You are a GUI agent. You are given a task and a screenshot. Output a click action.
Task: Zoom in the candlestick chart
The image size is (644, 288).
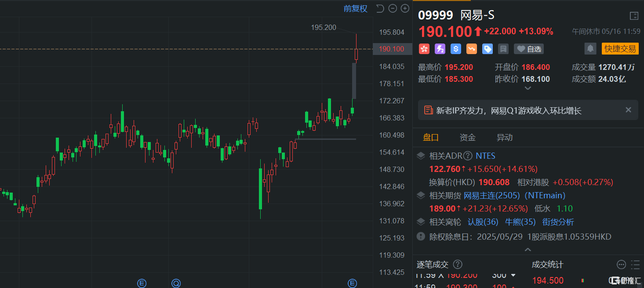click(x=405, y=8)
